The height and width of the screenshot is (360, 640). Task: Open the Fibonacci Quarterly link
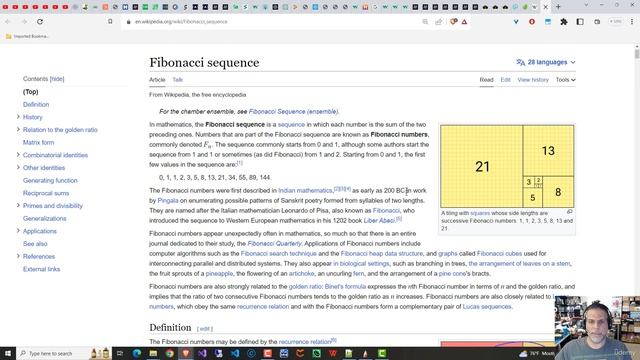274,243
